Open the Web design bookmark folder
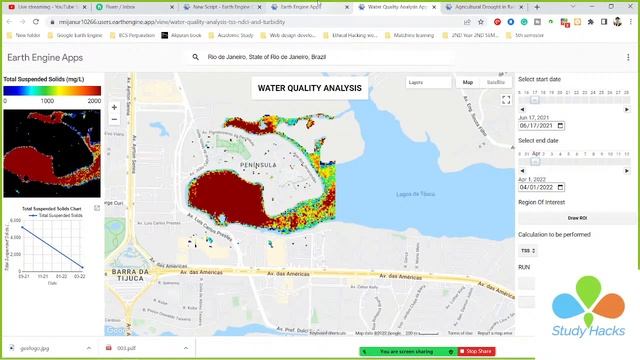 (x=288, y=36)
